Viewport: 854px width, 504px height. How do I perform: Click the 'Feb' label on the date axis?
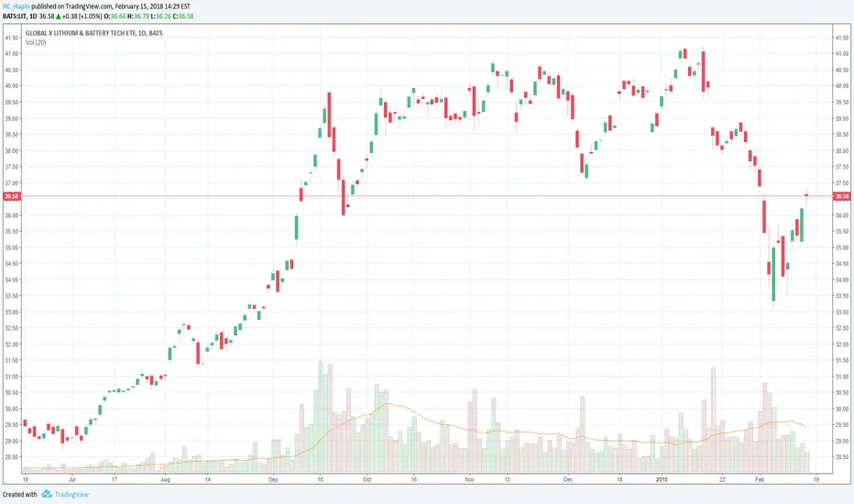click(x=760, y=479)
